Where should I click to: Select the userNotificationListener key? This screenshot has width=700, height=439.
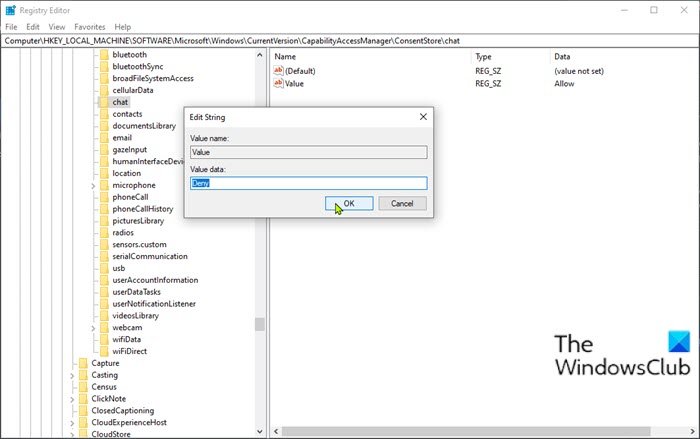tap(154, 304)
